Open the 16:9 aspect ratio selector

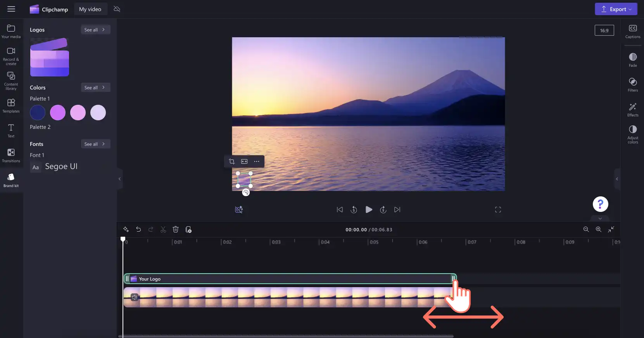click(x=604, y=30)
